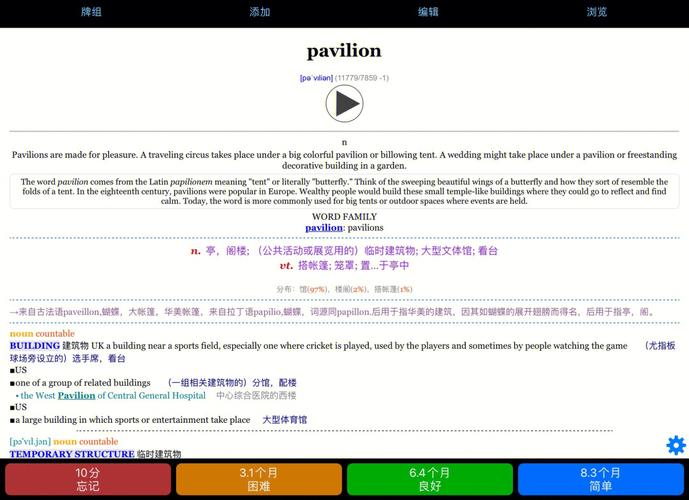Select the frequency numbers (11779/7859 -1)

pos(362,78)
